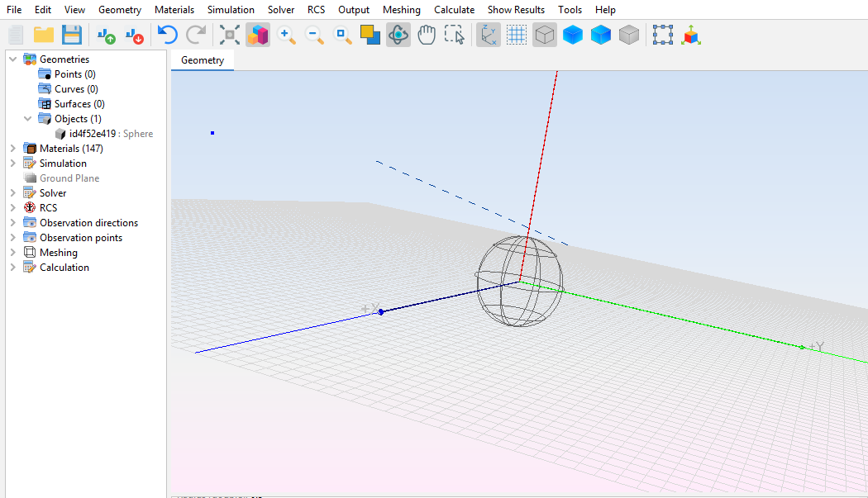Viewport: 868px width, 498px height.
Task: Click Surfaces (0) in the tree
Action: pyautogui.click(x=79, y=104)
